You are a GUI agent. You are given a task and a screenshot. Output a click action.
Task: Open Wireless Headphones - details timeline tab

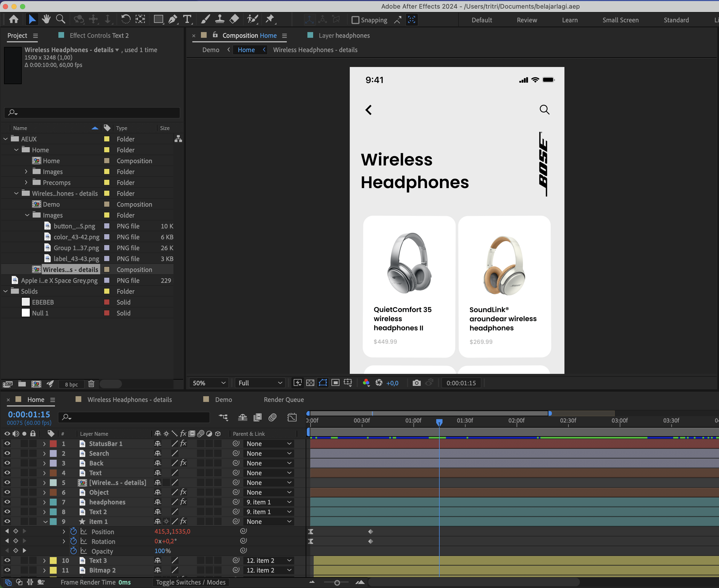coord(130,400)
